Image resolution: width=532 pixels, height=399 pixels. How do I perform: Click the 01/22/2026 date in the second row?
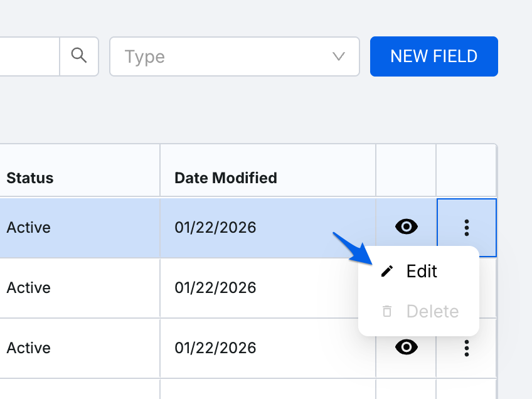(x=215, y=287)
